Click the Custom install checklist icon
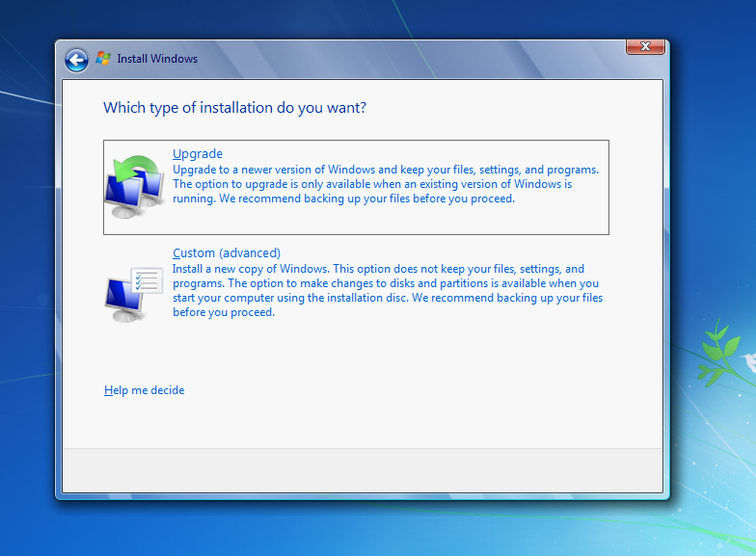The image size is (756, 556). tap(134, 293)
